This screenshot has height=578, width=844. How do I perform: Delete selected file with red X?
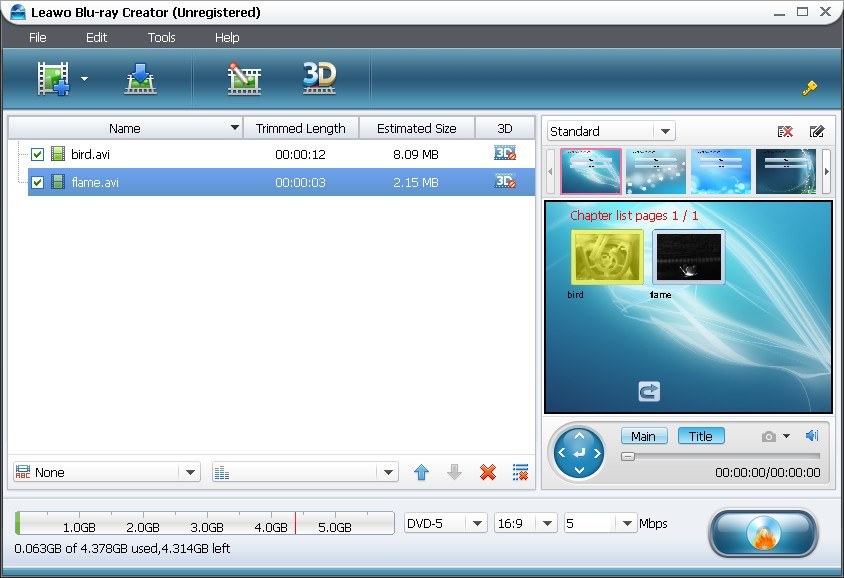pyautogui.click(x=488, y=472)
